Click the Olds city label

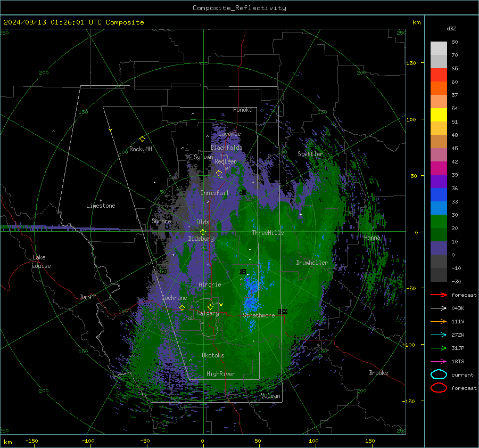click(203, 222)
